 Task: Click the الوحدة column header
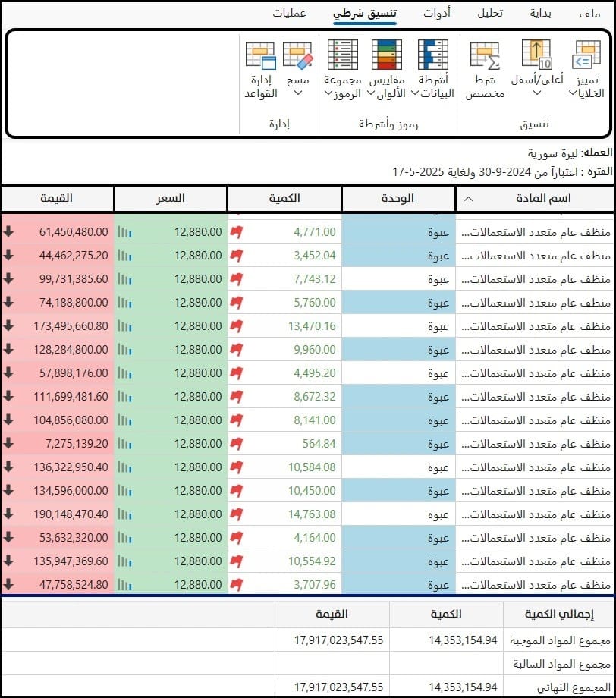point(399,199)
